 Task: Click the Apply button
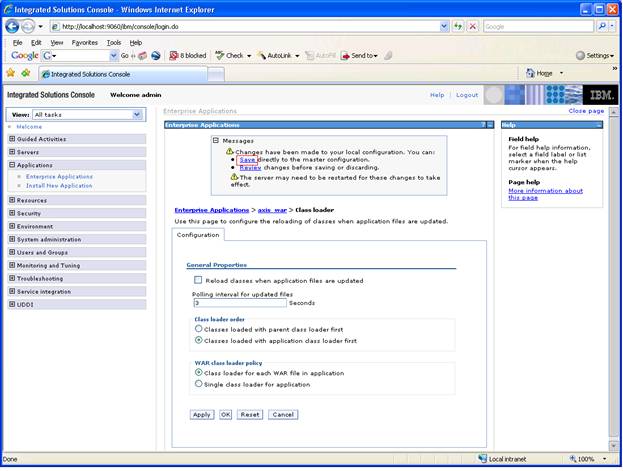pos(202,415)
